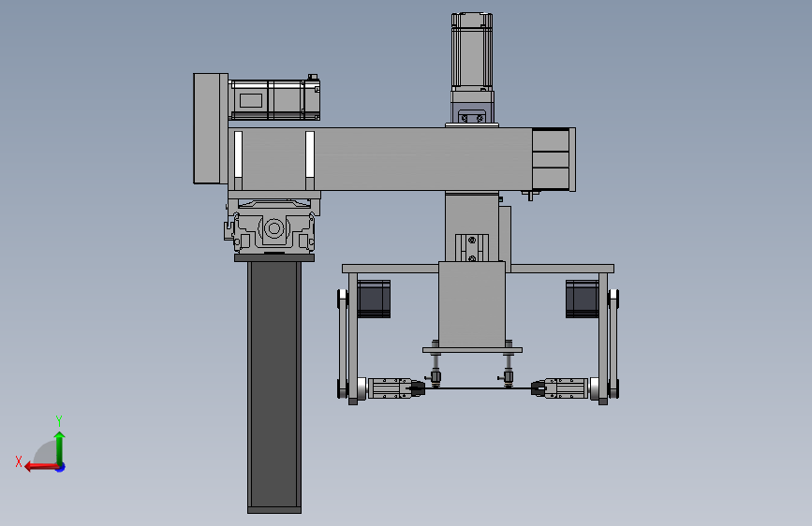
Task: Select the right pneumatic gripper cylinder
Action: pyautogui.click(x=561, y=388)
